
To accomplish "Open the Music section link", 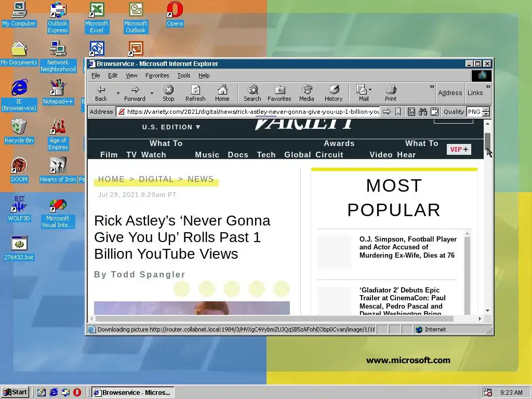I will click(207, 155).
